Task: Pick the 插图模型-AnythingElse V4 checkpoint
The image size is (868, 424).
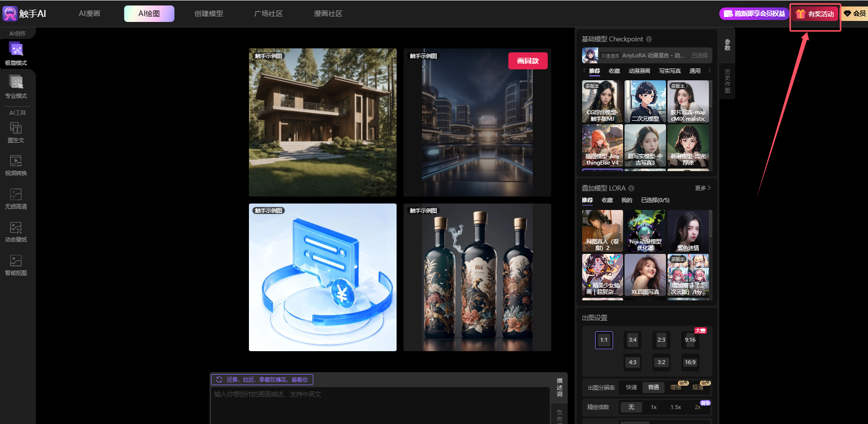Action: click(603, 146)
